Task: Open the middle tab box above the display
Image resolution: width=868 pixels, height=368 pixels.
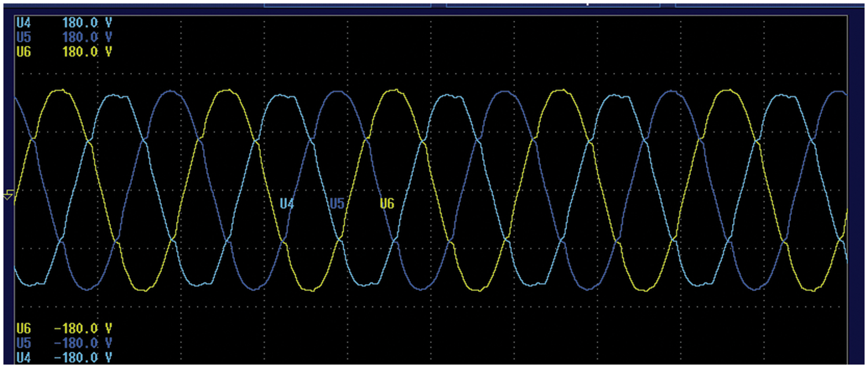Action: click(x=553, y=3)
